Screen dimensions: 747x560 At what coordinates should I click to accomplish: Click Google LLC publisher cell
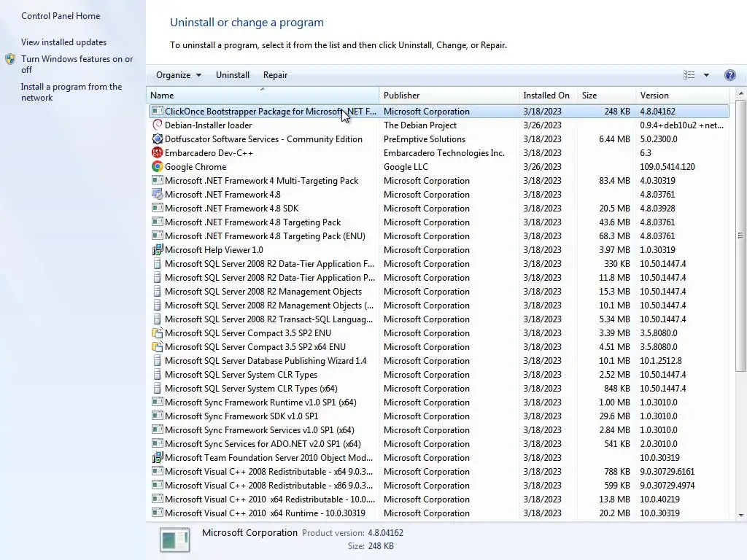pos(406,167)
